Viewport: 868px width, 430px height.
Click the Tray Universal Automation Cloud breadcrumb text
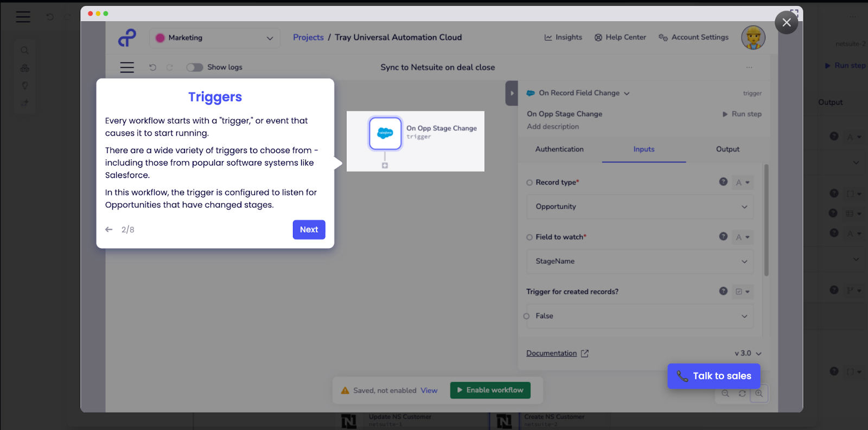click(x=398, y=37)
